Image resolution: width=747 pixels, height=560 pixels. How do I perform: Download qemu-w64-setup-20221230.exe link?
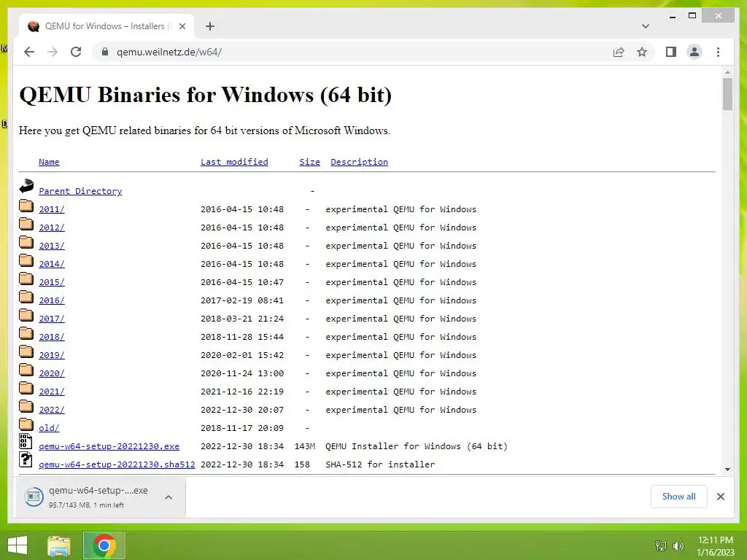coord(109,446)
